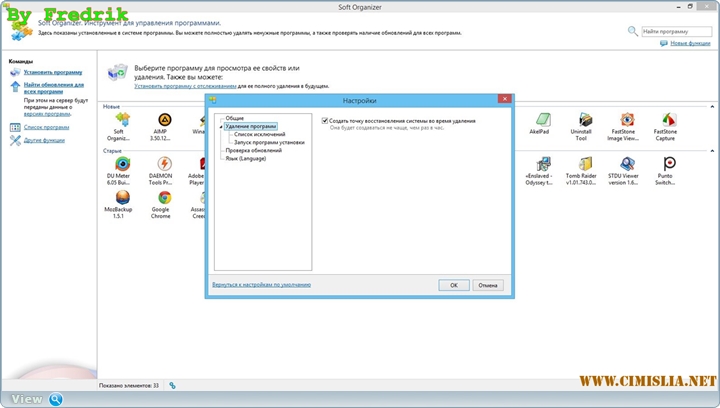
Task: Select 'Язык (Language)' settings item
Action: point(245,158)
